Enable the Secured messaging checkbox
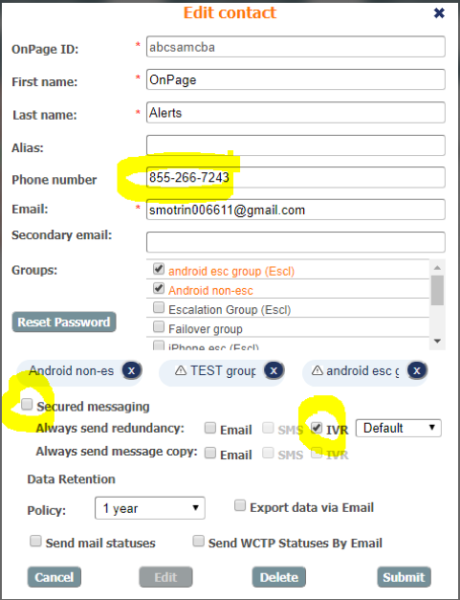Viewport: 460px width, 600px height. coord(27,404)
